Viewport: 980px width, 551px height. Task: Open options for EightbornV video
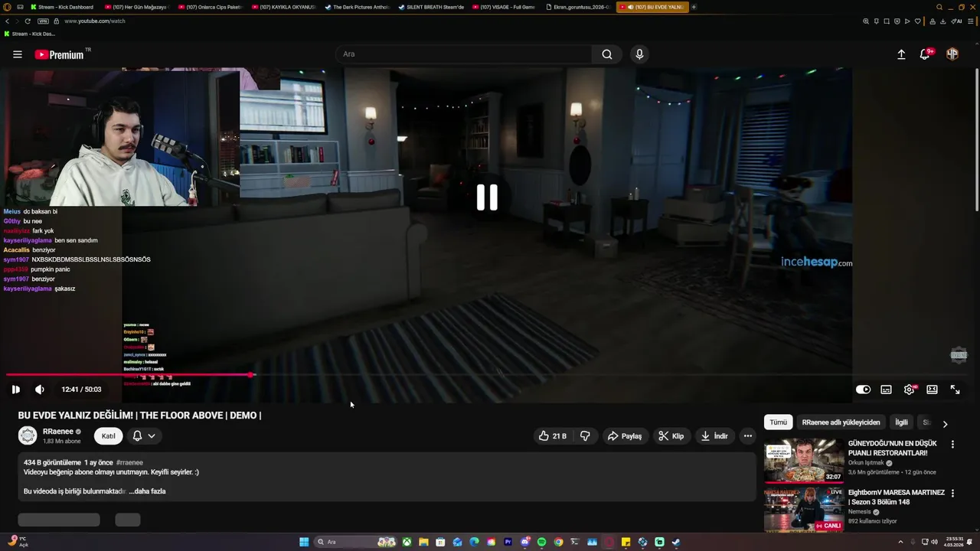(x=952, y=494)
